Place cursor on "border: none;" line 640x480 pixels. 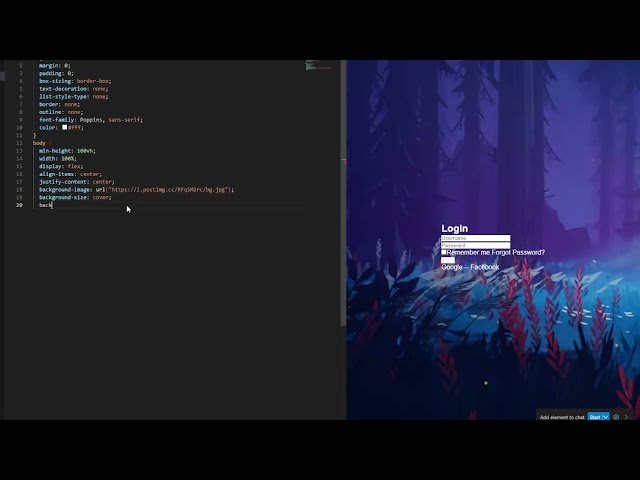pyautogui.click(x=59, y=104)
